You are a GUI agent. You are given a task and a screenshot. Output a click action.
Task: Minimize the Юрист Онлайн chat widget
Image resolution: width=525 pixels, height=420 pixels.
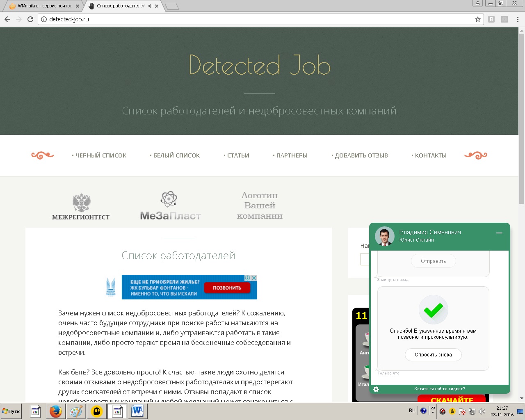point(499,233)
